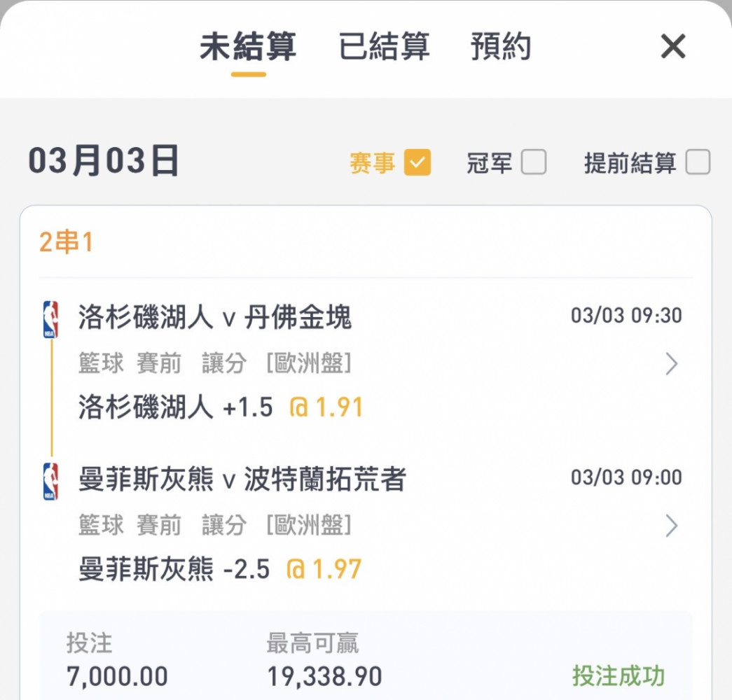Viewport: 732px width, 700px height.
Task: Enable the 冠军 checkbox
Action: coord(534,162)
